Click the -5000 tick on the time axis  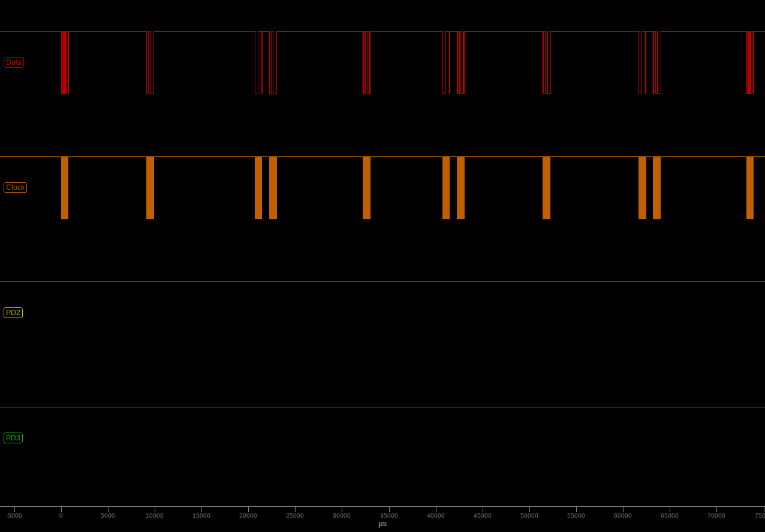14,515
